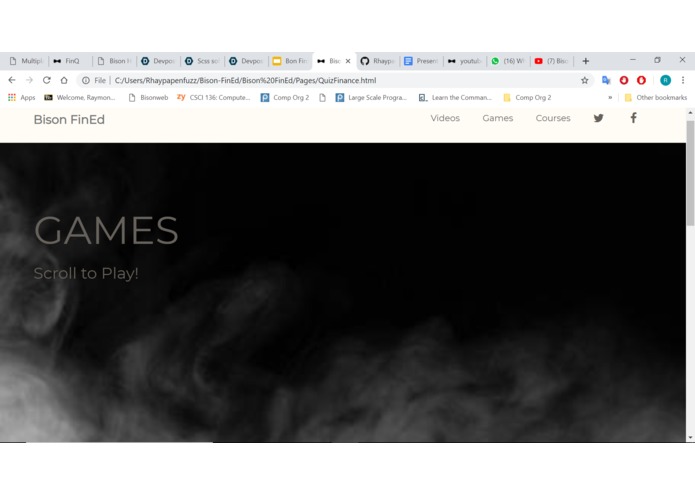Switch to the GitHub Rhaypa tab
Viewport: 695px width, 494px height.
[378, 61]
